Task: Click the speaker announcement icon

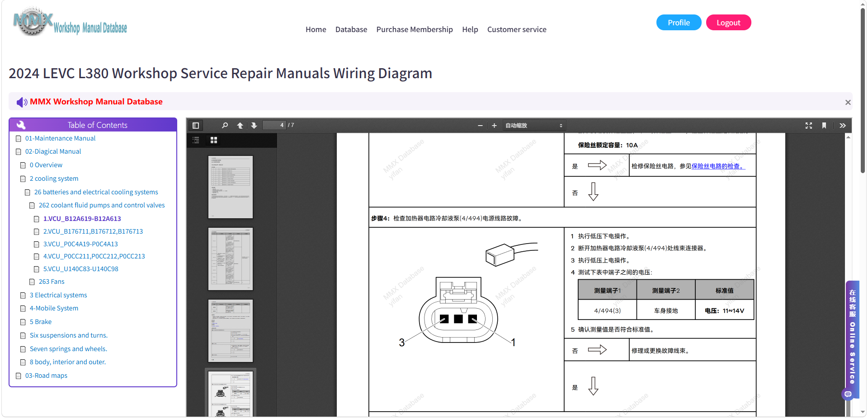Action: pos(22,102)
